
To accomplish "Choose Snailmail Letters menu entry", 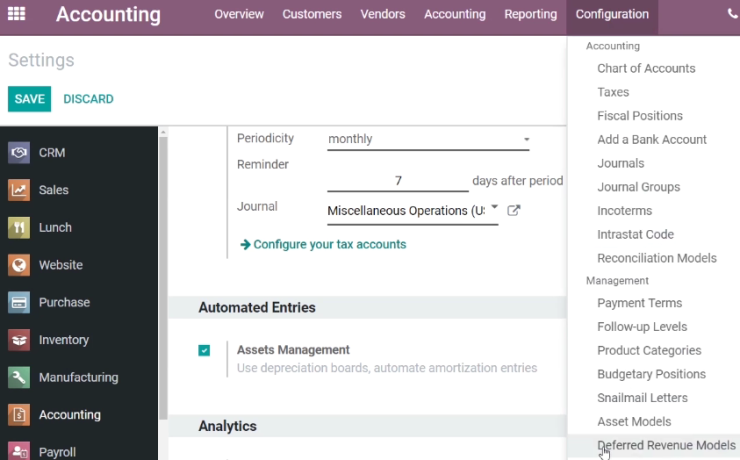I will tap(642, 398).
